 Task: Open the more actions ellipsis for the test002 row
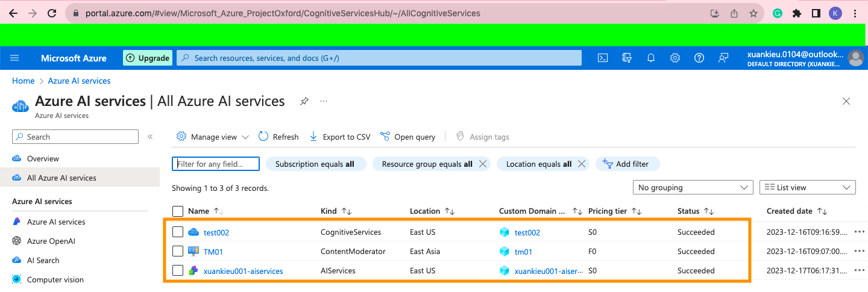(860, 232)
